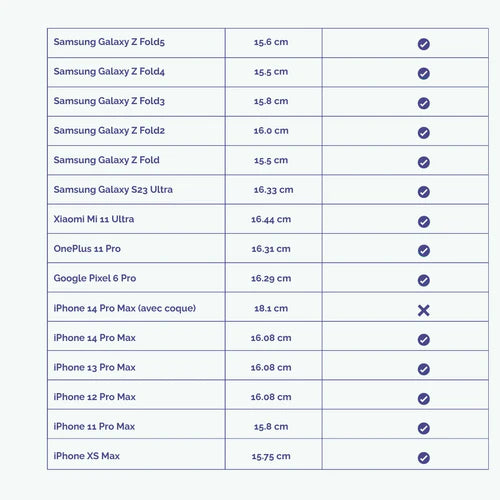Click the iPhone 14 Pro Max (avec coque) text

(125, 308)
